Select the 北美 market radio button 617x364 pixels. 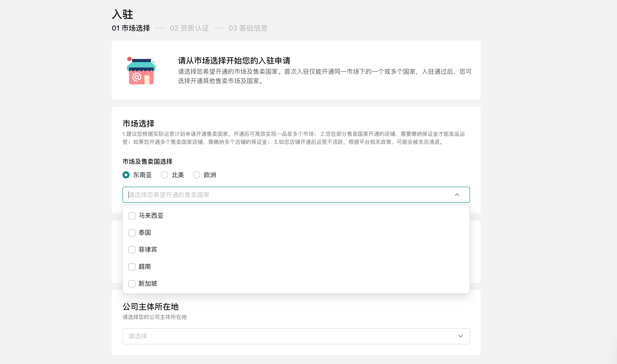click(164, 175)
